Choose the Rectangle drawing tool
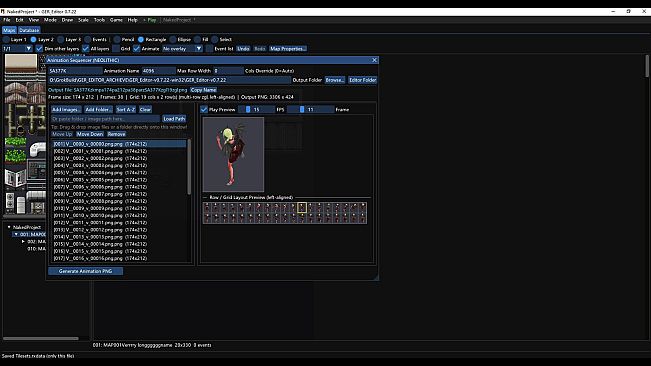This screenshot has width=651, height=366. click(141, 39)
